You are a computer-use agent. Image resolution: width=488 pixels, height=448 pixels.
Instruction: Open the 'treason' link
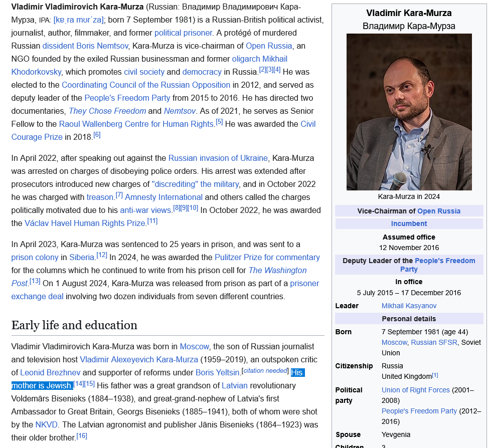pos(100,198)
